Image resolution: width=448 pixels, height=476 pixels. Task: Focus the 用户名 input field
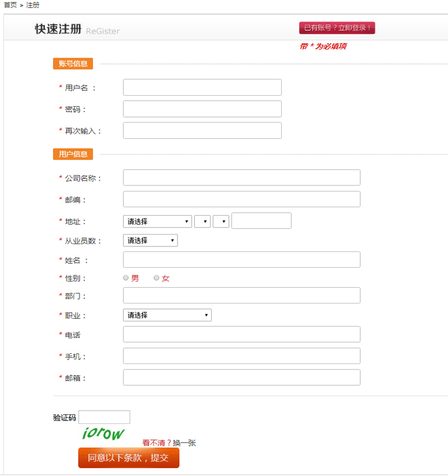coord(202,87)
